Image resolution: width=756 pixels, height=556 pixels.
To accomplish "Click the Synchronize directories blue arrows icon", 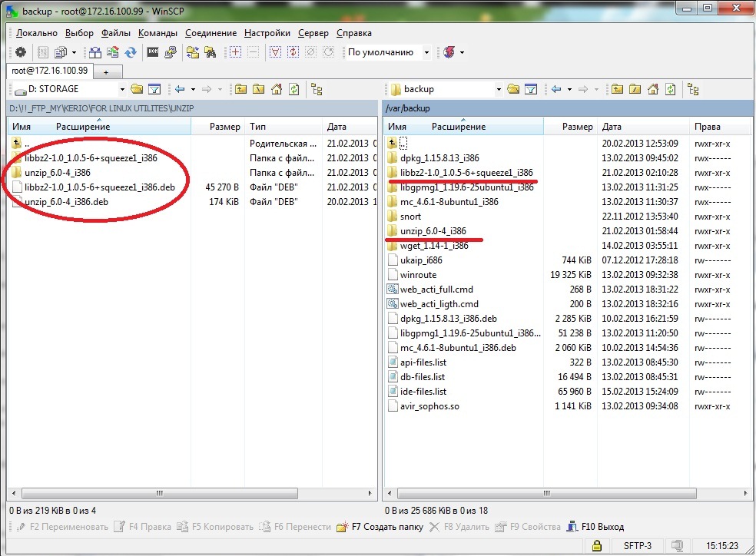I will coord(131,52).
